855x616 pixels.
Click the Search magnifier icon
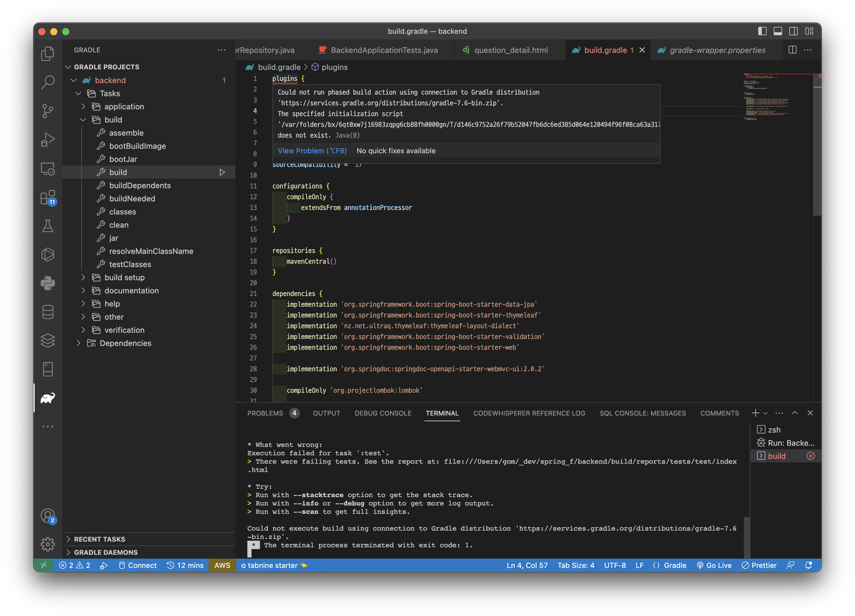48,82
